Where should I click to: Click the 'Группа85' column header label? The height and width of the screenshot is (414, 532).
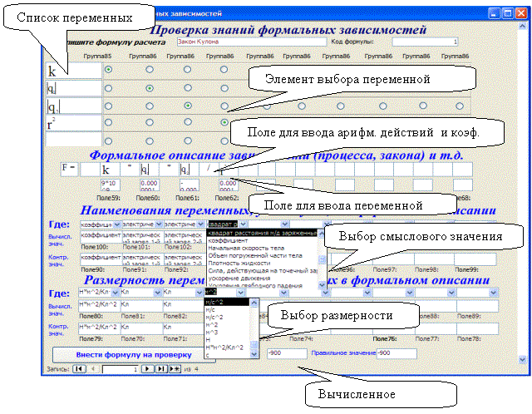[x=97, y=57]
